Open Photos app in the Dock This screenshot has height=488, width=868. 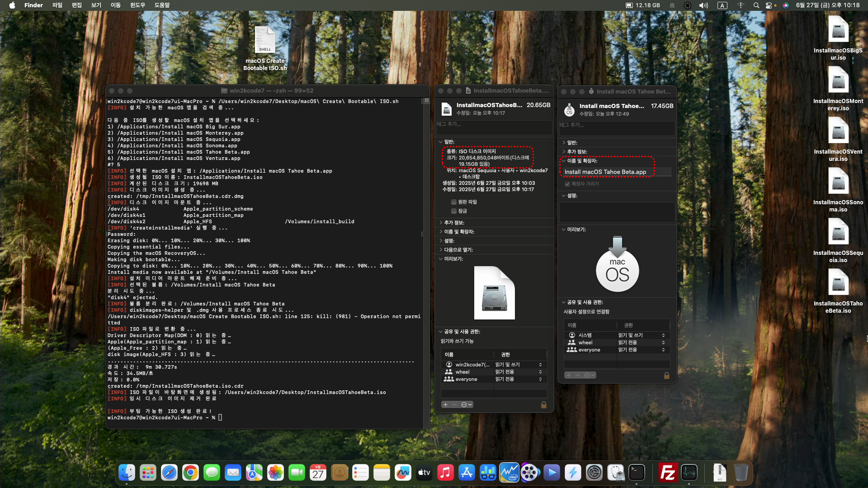tap(275, 473)
